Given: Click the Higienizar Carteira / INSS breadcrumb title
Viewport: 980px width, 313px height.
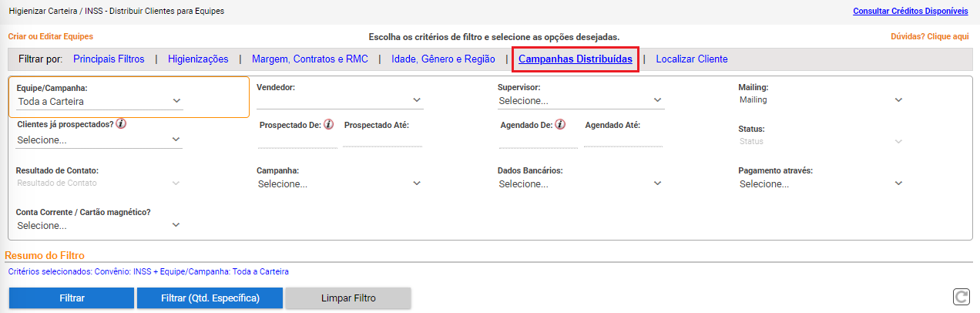Looking at the screenshot, I should (x=116, y=12).
